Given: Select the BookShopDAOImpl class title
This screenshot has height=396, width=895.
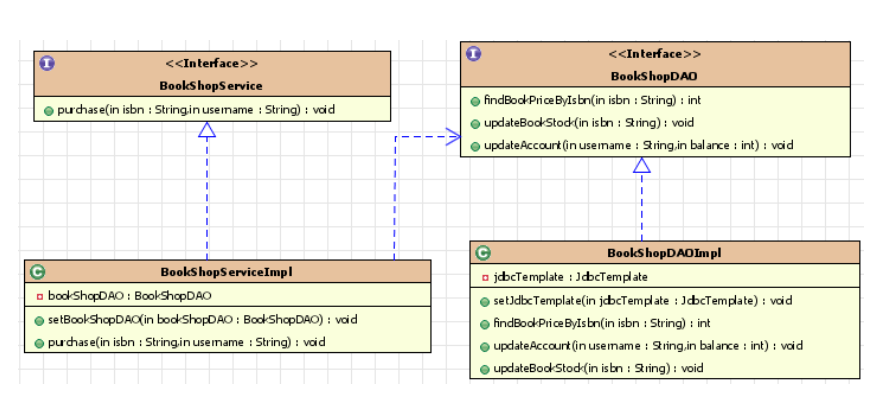Looking at the screenshot, I should [664, 253].
